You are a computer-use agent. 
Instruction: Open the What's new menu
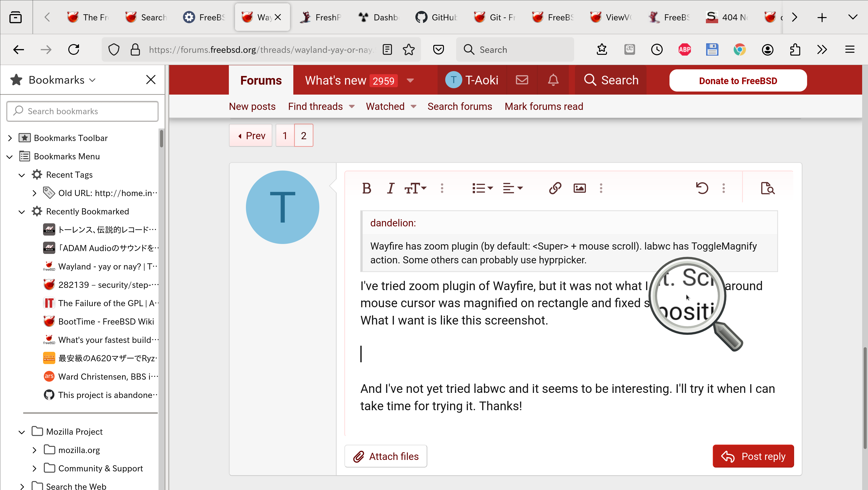[410, 81]
